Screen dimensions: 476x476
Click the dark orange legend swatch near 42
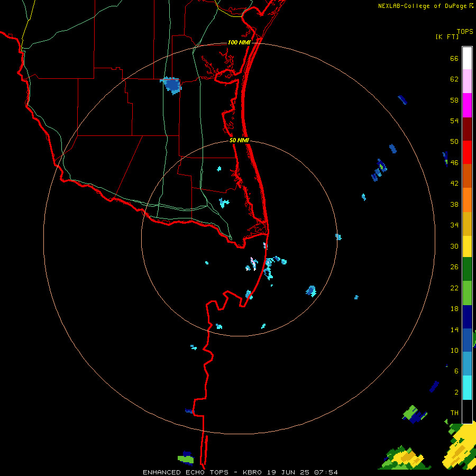(x=467, y=176)
